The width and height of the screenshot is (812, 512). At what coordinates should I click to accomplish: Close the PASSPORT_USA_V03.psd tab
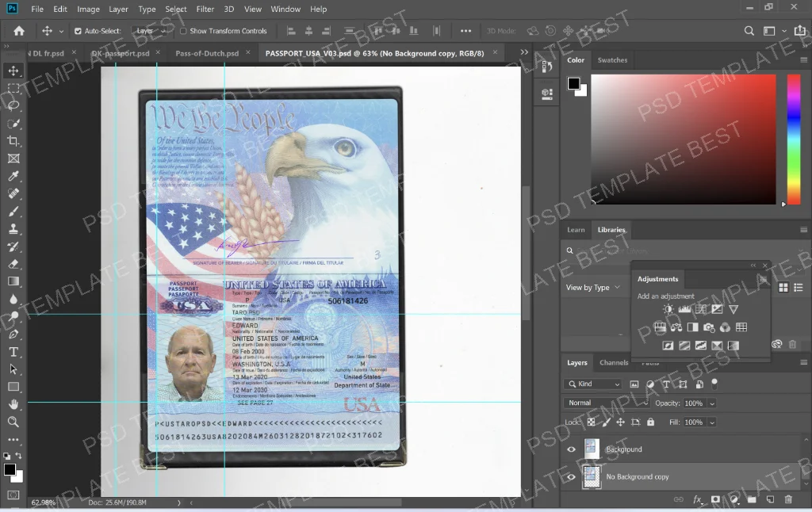[495, 52]
